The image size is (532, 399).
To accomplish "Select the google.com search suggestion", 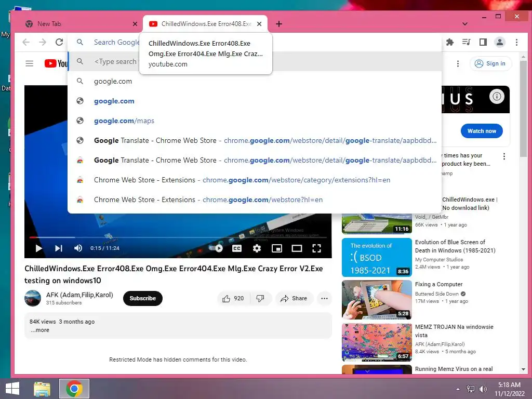I will (255, 82).
